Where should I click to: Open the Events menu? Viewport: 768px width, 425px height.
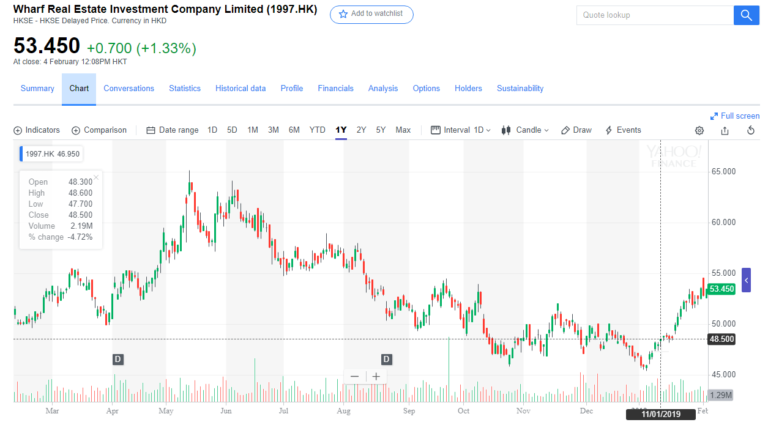pos(623,130)
